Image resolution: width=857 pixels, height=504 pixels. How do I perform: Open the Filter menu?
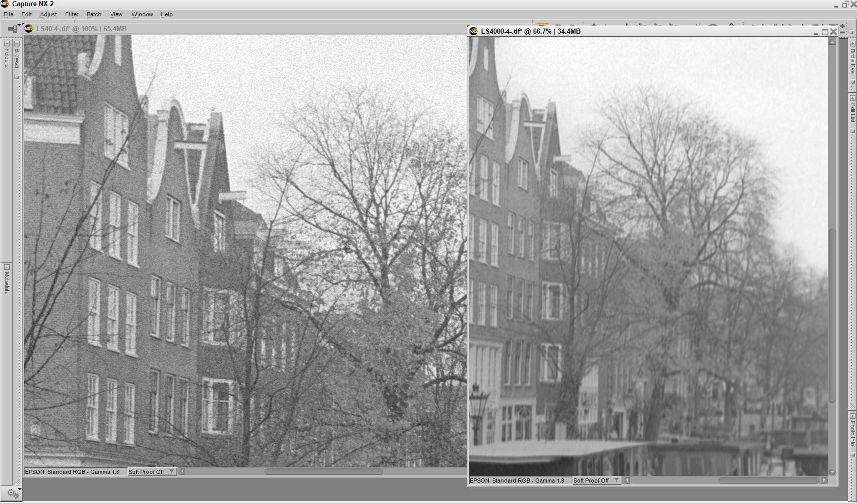[71, 14]
